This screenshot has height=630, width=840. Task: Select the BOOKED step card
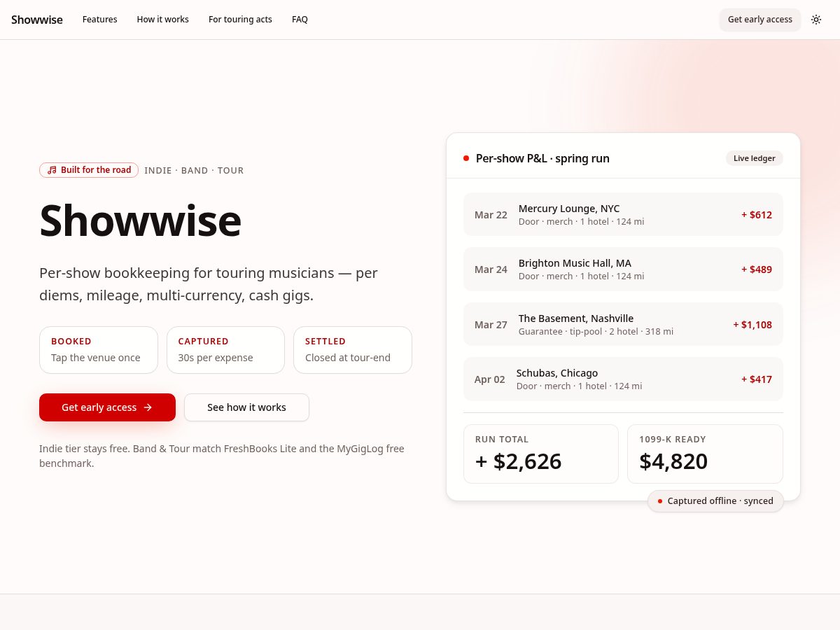(99, 350)
